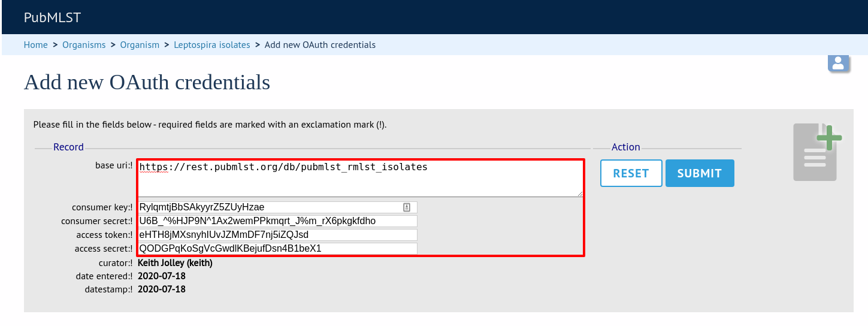868x326 pixels.
Task: Click the 'datestamp:!' label
Action: click(x=108, y=289)
